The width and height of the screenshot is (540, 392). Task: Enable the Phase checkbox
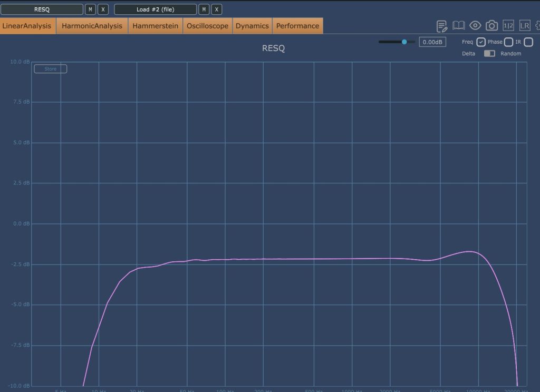[508, 42]
